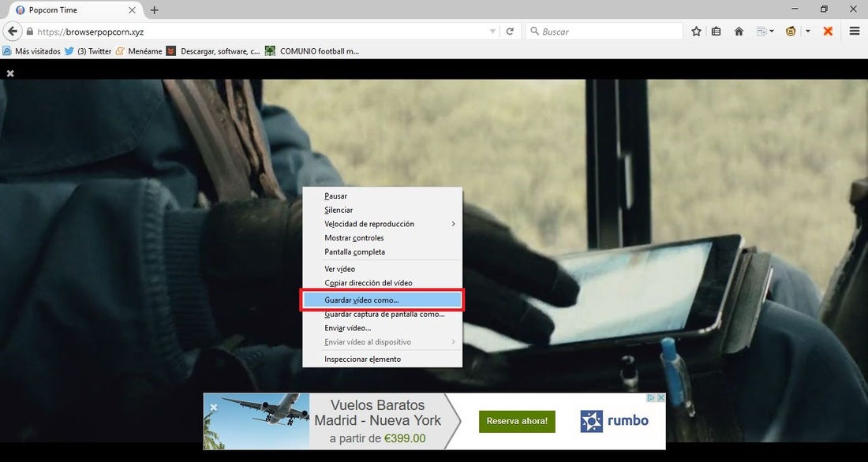Click the airplane image in the ad
The height and width of the screenshot is (462, 868).
tap(256, 420)
